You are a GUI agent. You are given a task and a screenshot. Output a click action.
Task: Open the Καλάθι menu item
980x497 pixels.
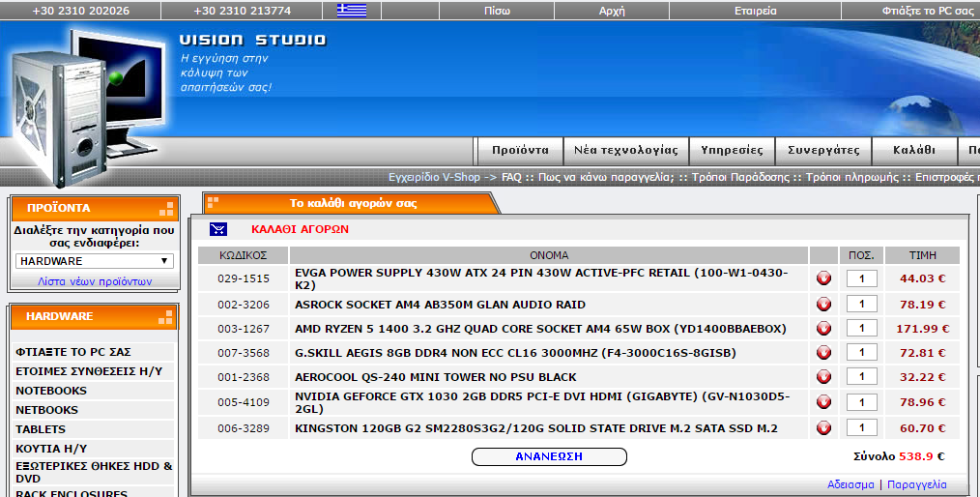point(913,150)
